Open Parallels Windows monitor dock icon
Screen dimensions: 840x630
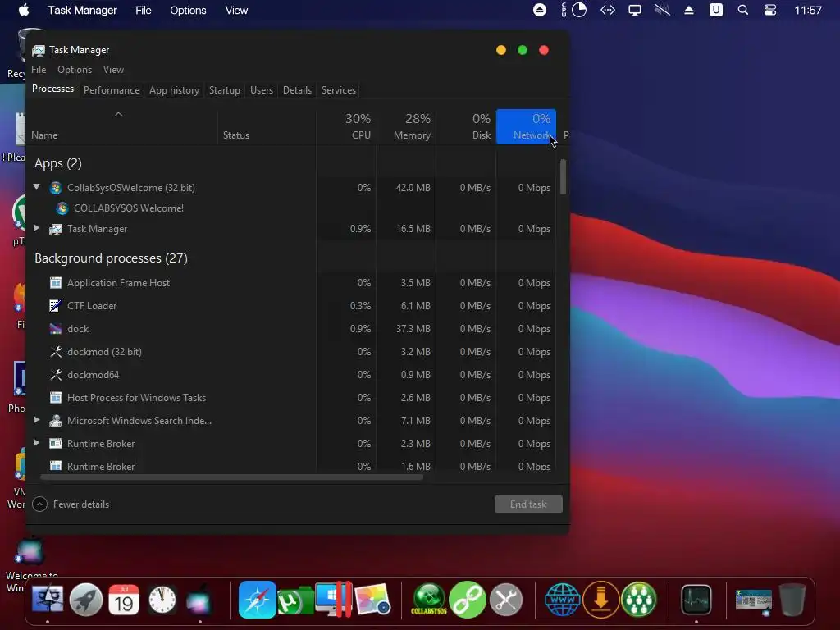coord(334,600)
